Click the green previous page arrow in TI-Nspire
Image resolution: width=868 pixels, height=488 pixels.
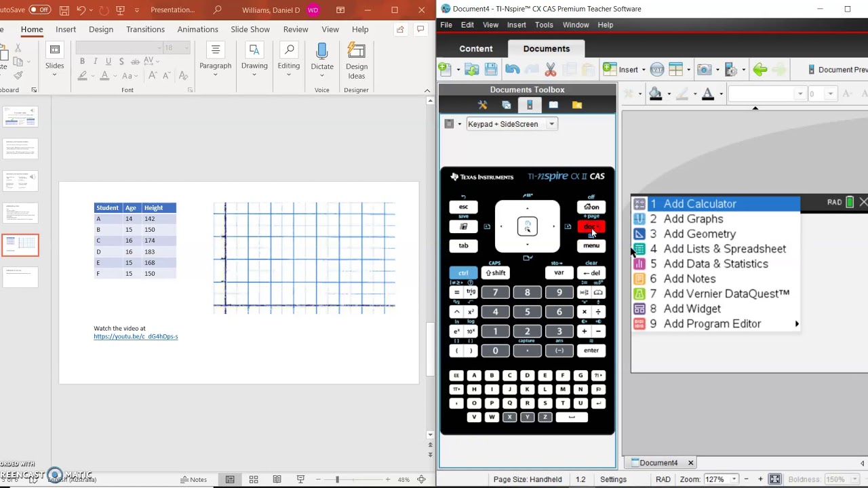(760, 69)
